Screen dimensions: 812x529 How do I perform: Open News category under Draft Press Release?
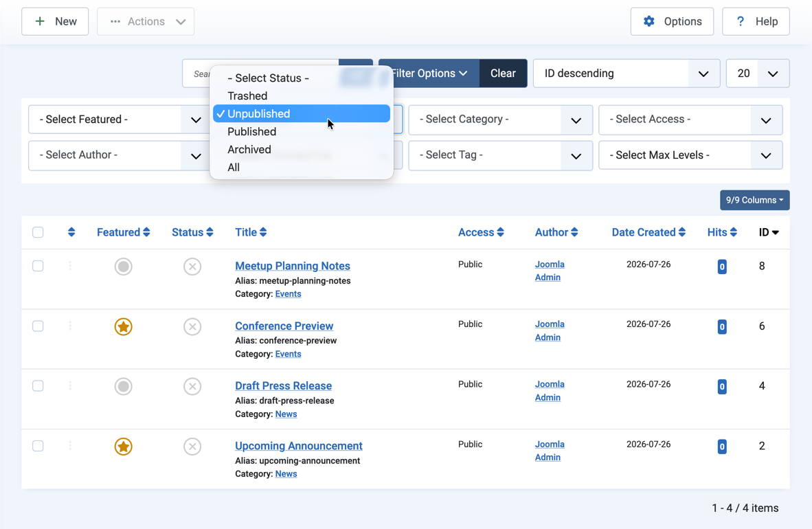(x=286, y=414)
